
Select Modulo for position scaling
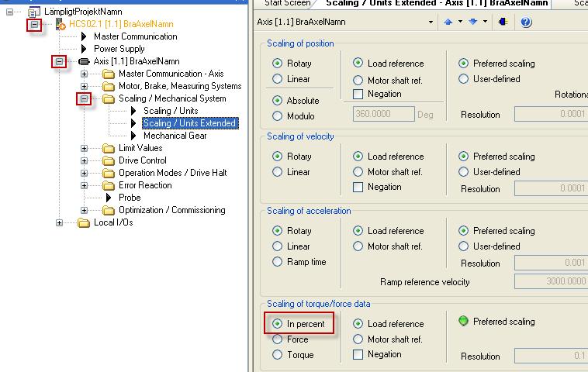pyautogui.click(x=277, y=116)
